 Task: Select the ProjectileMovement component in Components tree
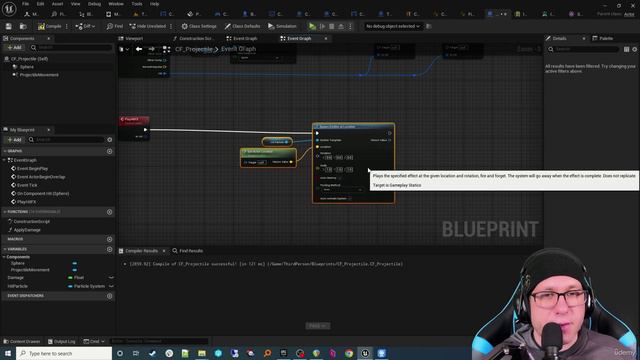pos(39,75)
